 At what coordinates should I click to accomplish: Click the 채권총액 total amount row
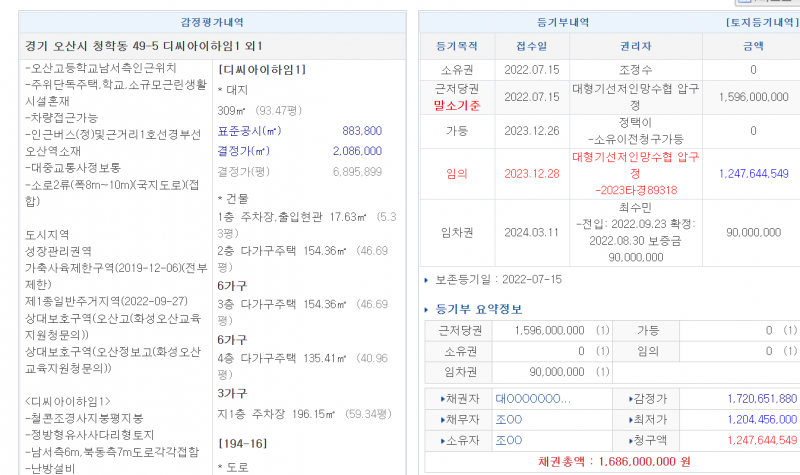tap(611, 463)
